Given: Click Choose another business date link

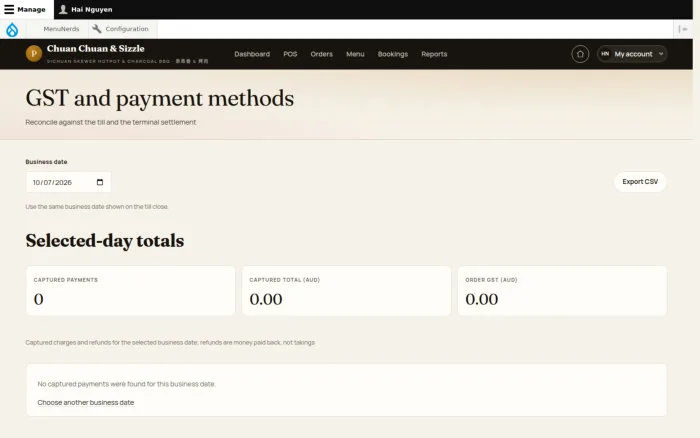Looking at the screenshot, I should pyautogui.click(x=86, y=402).
